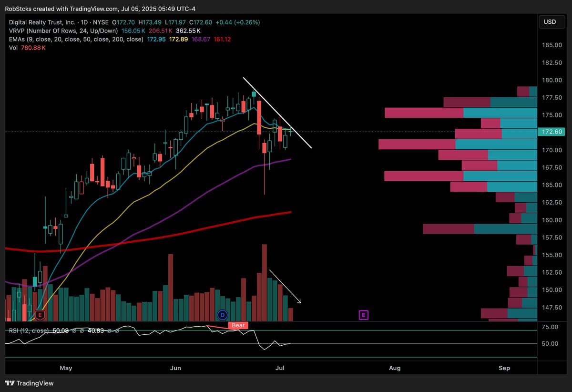The image size is (572, 392).
Task: Click the purple E upcoming earnings marker
Action: pyautogui.click(x=364, y=315)
